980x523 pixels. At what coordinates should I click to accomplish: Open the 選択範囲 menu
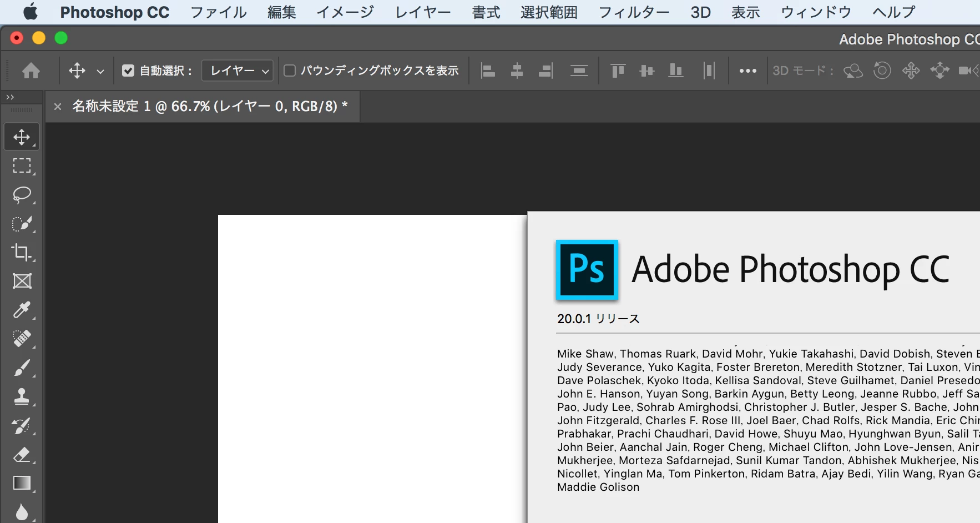[549, 12]
